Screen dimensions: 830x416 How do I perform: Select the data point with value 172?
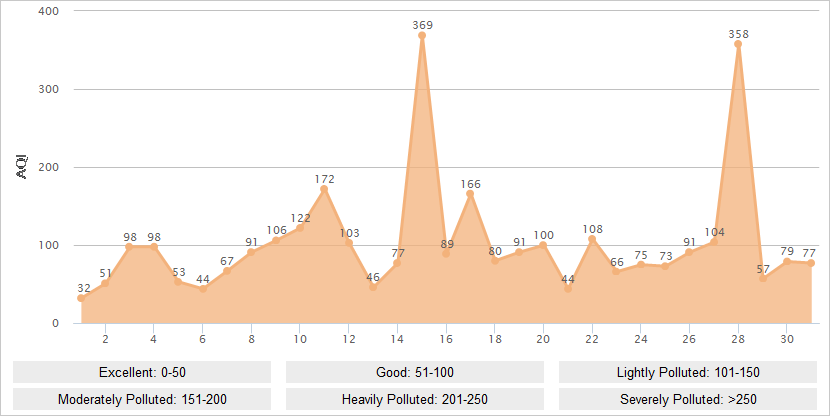pyautogui.click(x=324, y=189)
